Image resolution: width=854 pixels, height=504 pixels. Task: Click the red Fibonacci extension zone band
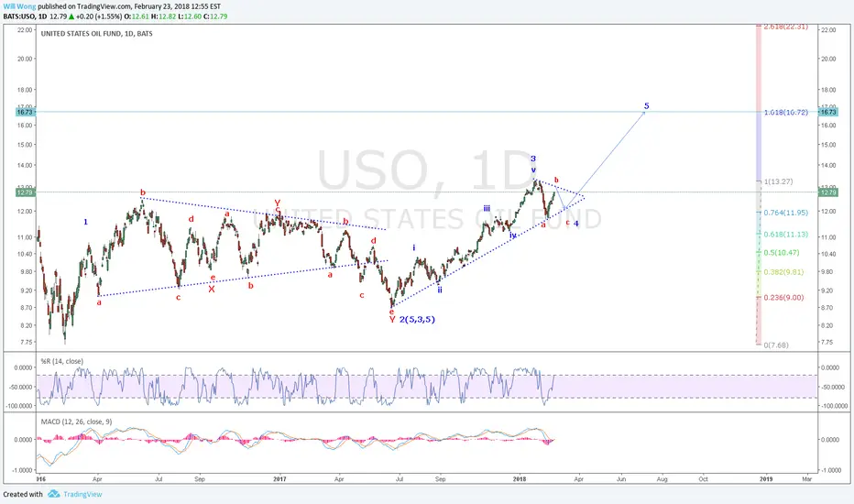click(758, 68)
